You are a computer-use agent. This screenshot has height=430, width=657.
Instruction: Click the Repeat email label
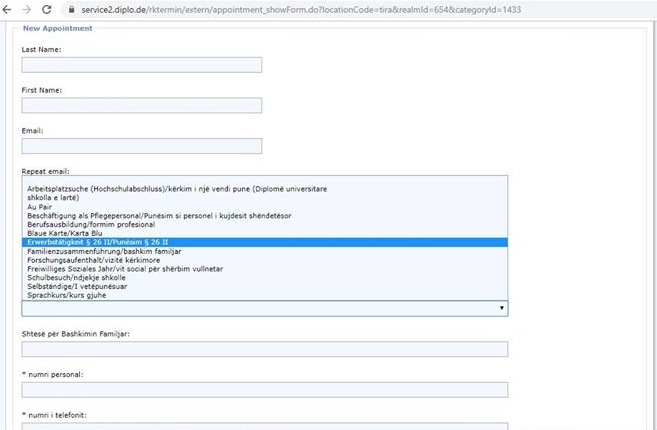45,171
